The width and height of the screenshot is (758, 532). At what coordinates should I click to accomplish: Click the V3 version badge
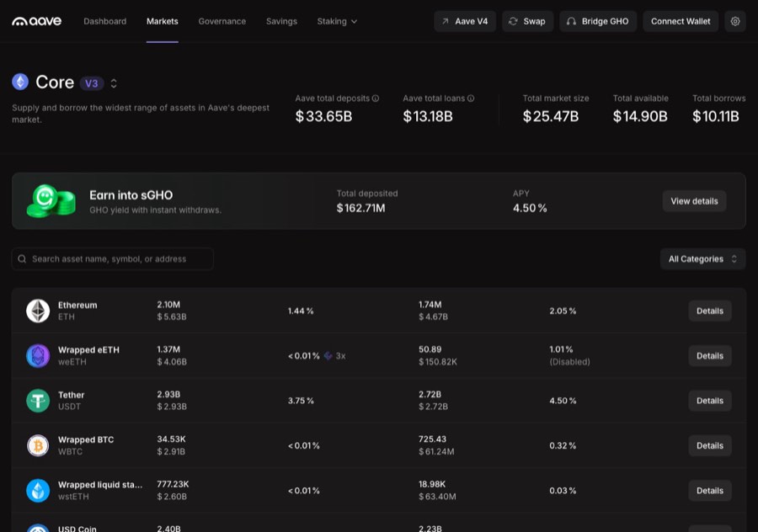(92, 83)
